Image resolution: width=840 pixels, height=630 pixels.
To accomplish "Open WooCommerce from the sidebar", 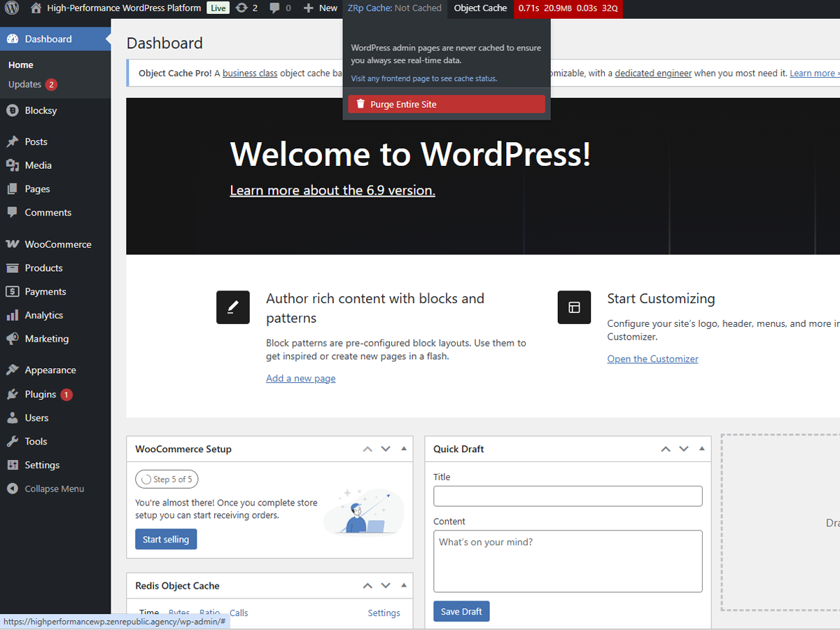I will coord(57,244).
